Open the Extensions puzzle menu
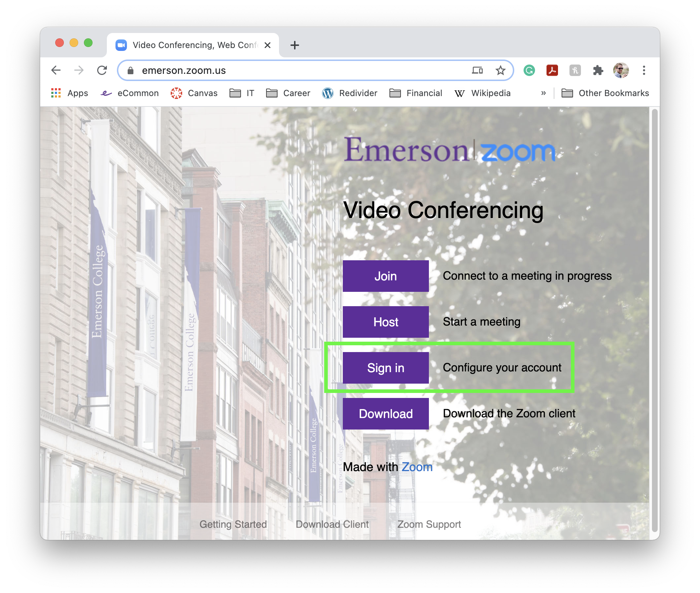 (598, 70)
